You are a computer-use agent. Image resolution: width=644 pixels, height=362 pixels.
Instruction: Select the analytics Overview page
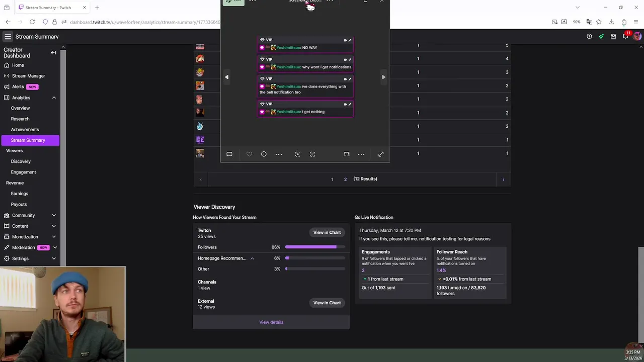pos(20,108)
